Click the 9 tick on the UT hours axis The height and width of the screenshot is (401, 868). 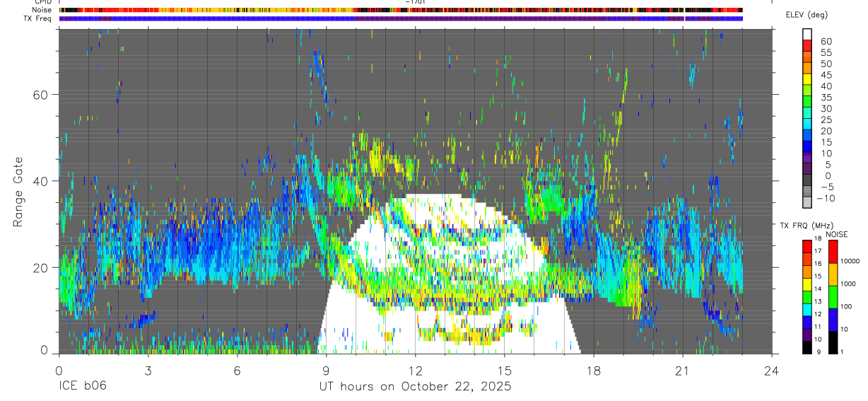coord(327,370)
